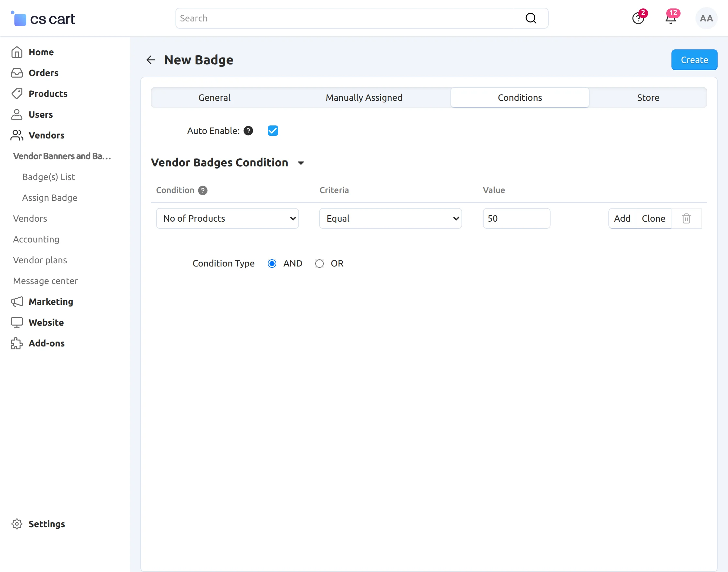This screenshot has width=728, height=572.
Task: Open the AA user avatar menu
Action: pyautogui.click(x=706, y=19)
